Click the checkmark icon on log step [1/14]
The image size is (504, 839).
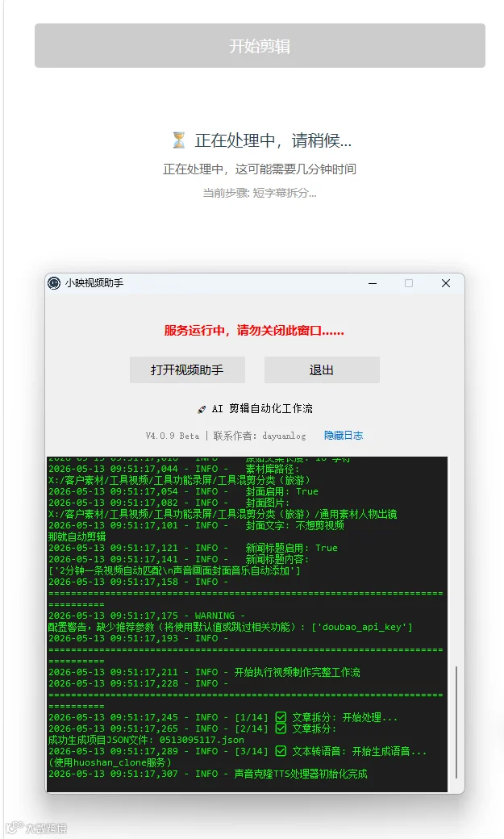pos(281,717)
